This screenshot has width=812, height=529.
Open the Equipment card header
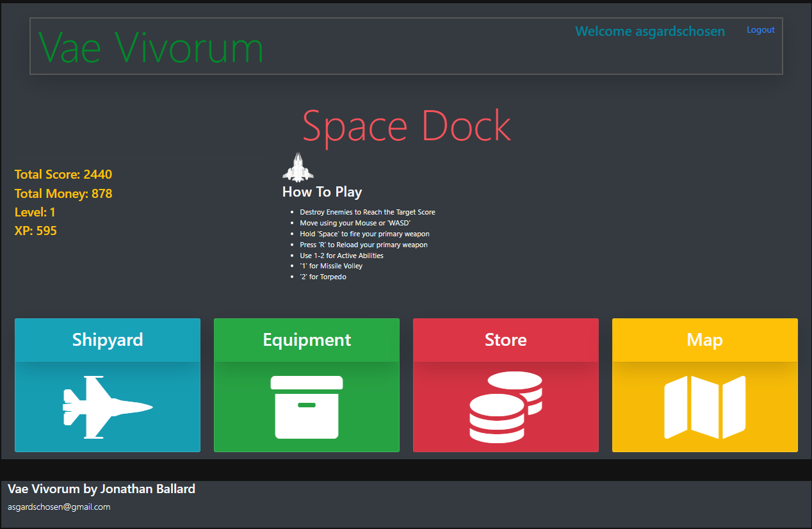[x=307, y=339]
